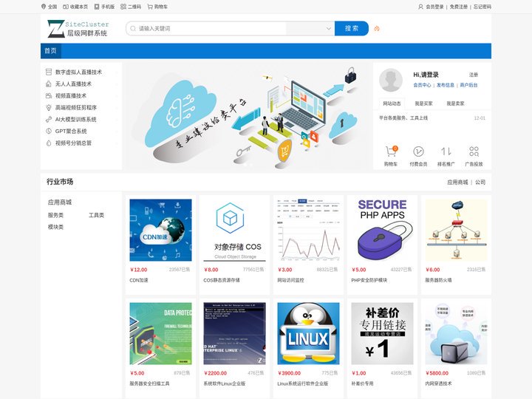Screen dimensions: 532x399
Task: Click the 注册 link beside Hi,请登录
Action: pyautogui.click(x=474, y=75)
